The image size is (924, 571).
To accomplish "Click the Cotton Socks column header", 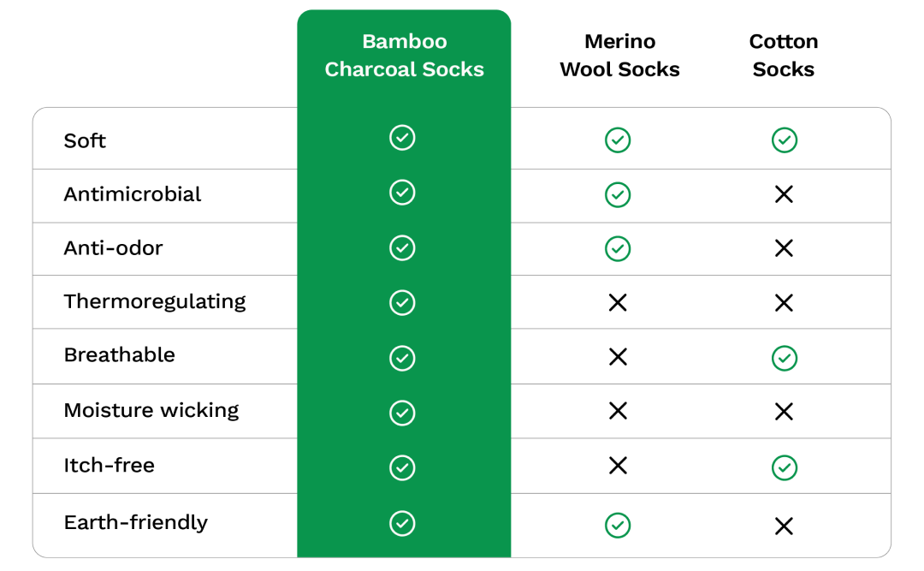I will [x=784, y=56].
